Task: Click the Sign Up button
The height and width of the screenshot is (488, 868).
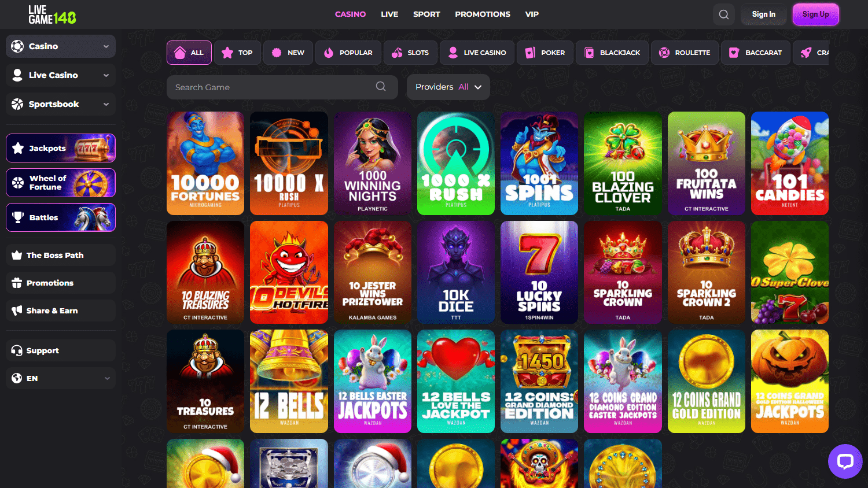Action: pyautogui.click(x=815, y=14)
